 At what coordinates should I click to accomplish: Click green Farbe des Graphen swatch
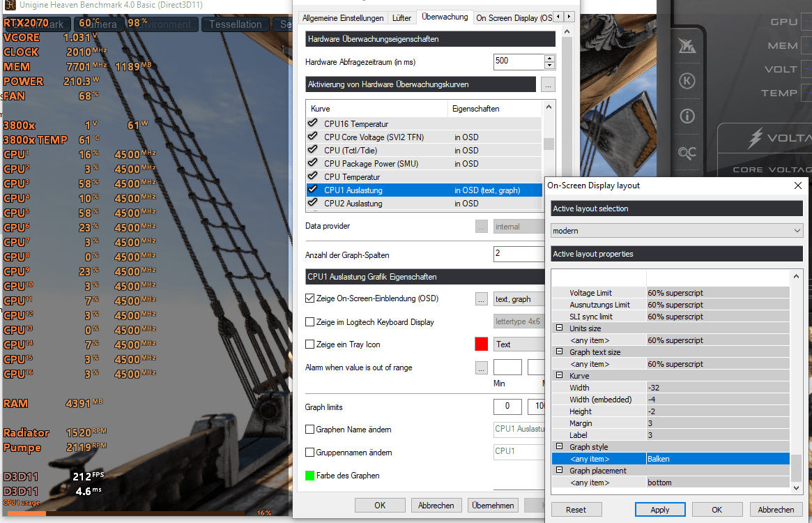click(x=309, y=476)
